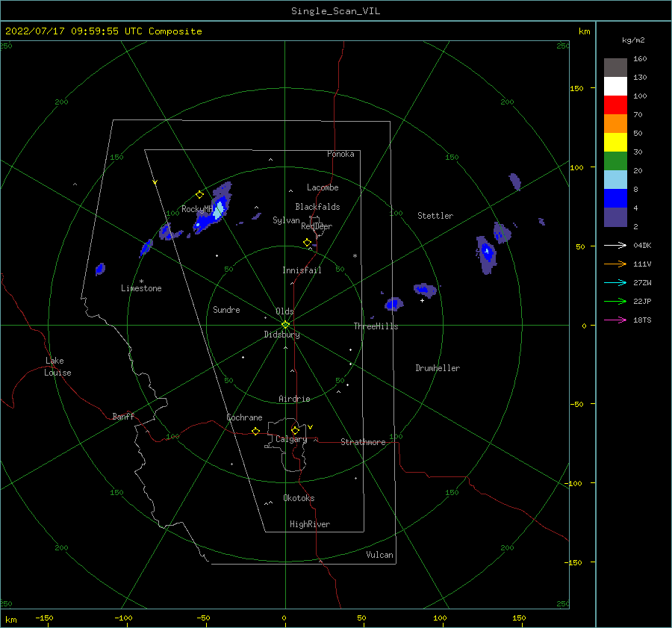
Task: Click the Calgary city label
Action: point(291,439)
